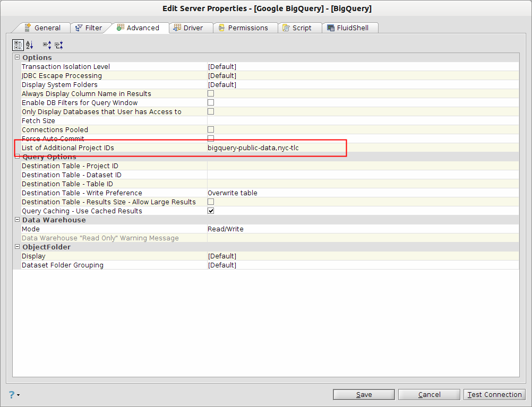
Task: Open the help question mark icon
Action: tap(12, 395)
